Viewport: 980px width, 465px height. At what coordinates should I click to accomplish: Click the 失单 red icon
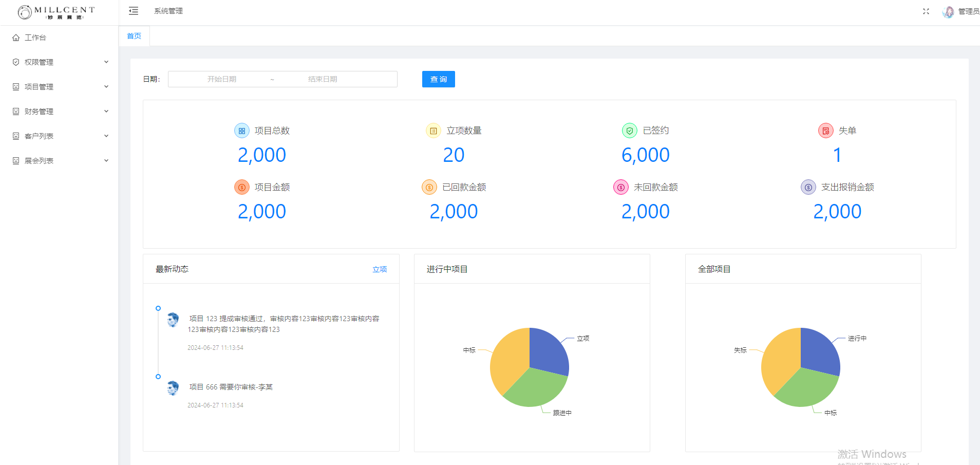tap(825, 131)
